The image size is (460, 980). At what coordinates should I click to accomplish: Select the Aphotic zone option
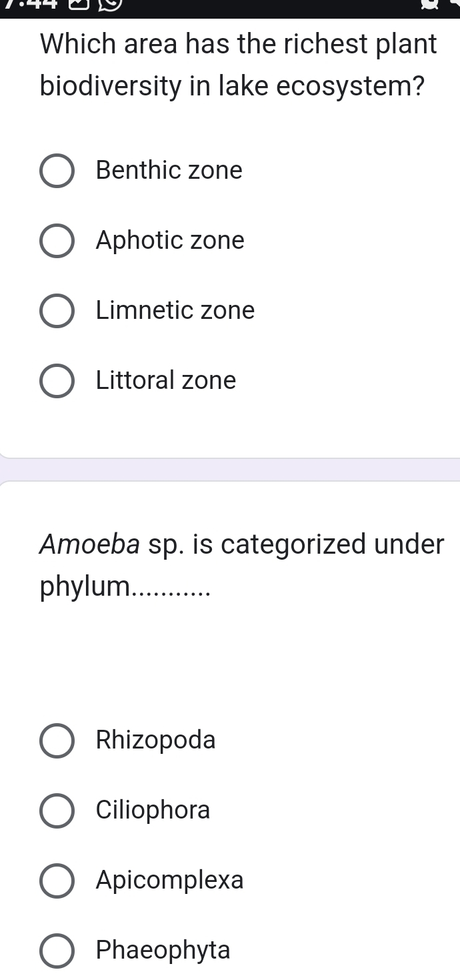(57, 241)
